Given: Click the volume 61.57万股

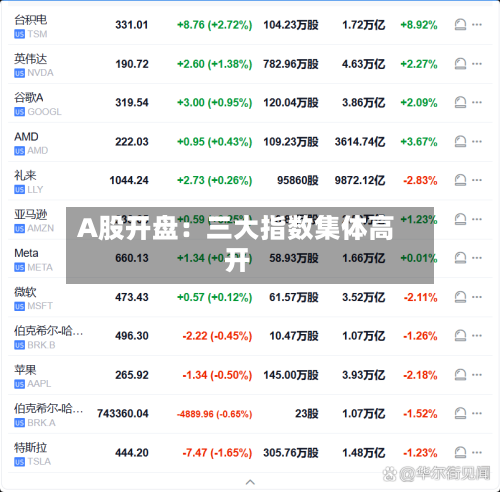Looking at the screenshot, I should pyautogui.click(x=294, y=297).
